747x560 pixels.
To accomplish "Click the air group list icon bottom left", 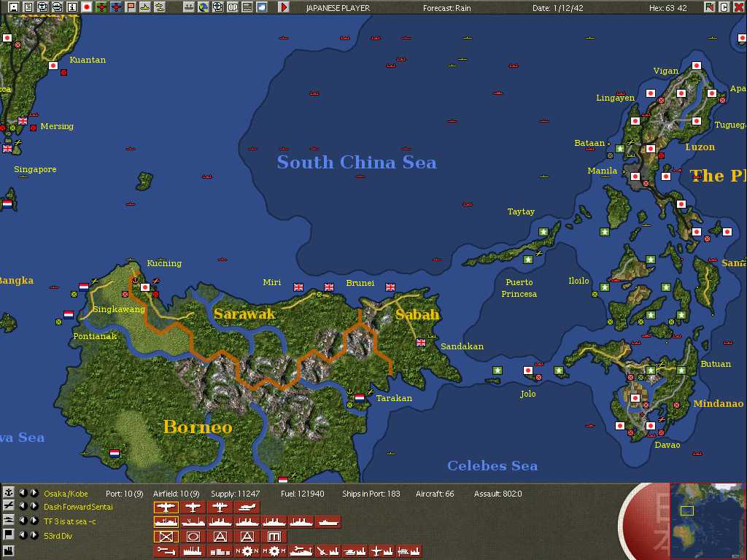I will pos(8,506).
